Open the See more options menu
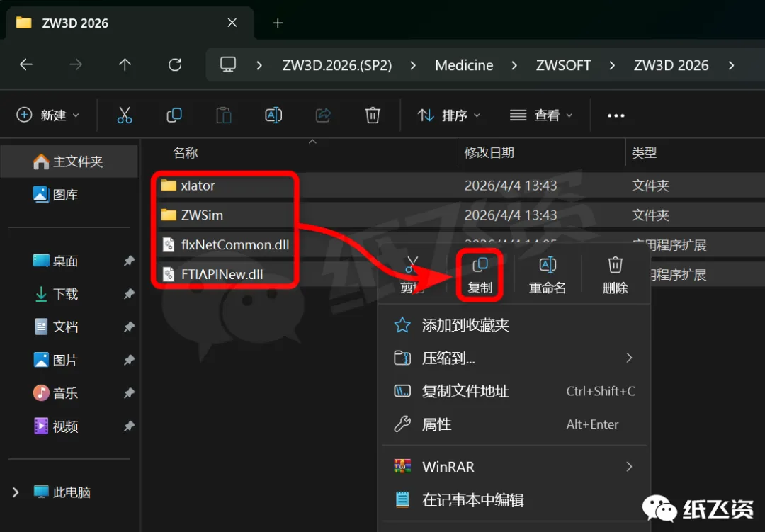The image size is (765, 532). click(616, 115)
